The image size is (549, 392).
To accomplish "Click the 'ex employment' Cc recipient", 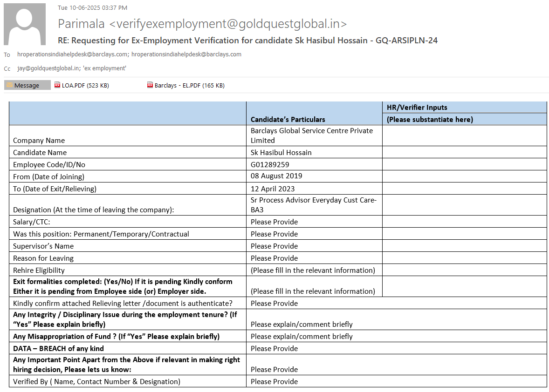I will click(x=104, y=68).
